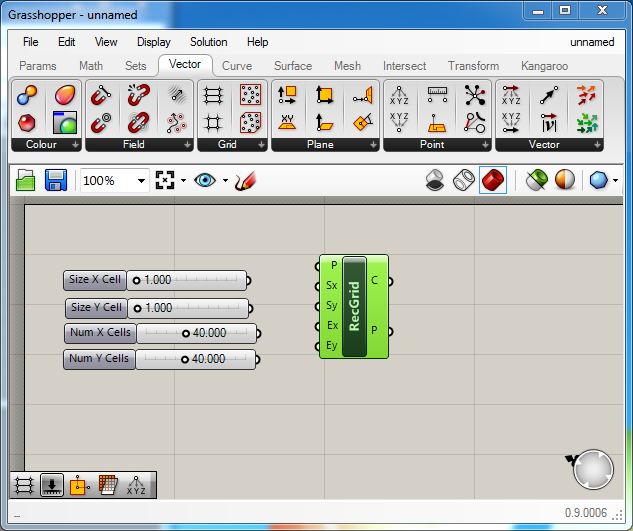Select the Construct Plane orange square icon
The width and height of the screenshot is (633, 531).
coord(325,95)
